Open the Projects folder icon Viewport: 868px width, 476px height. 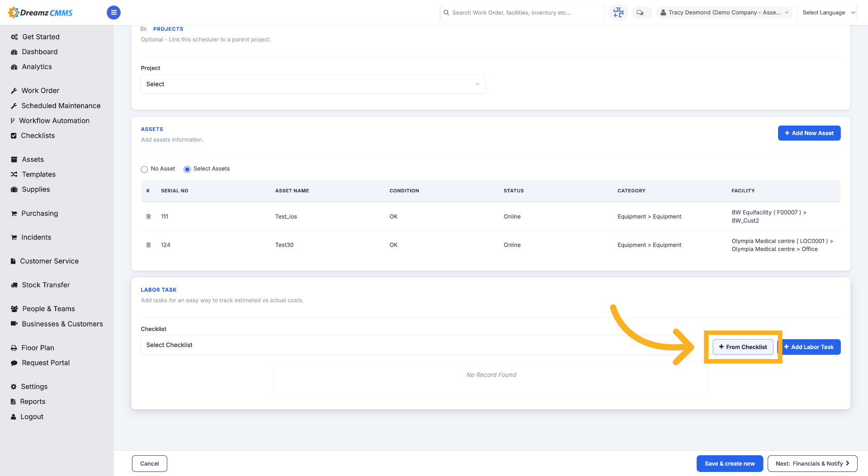(144, 29)
